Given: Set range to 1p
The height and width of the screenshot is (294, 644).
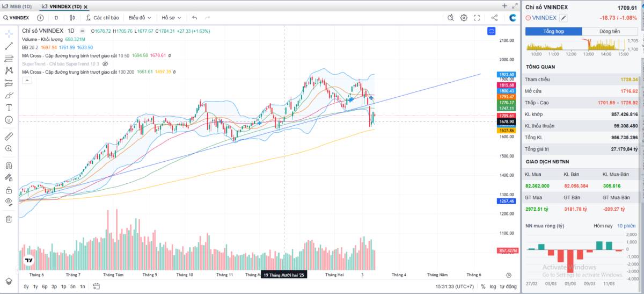Looking at the screenshot, I should (x=63, y=286).
